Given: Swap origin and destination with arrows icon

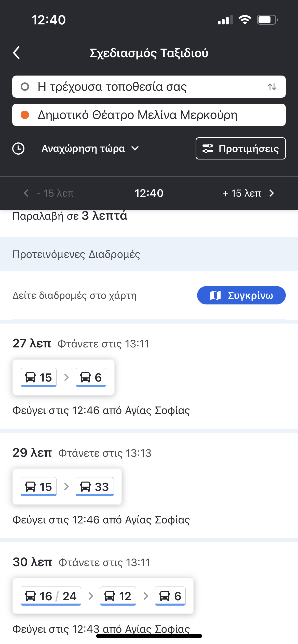Looking at the screenshot, I should tap(272, 87).
